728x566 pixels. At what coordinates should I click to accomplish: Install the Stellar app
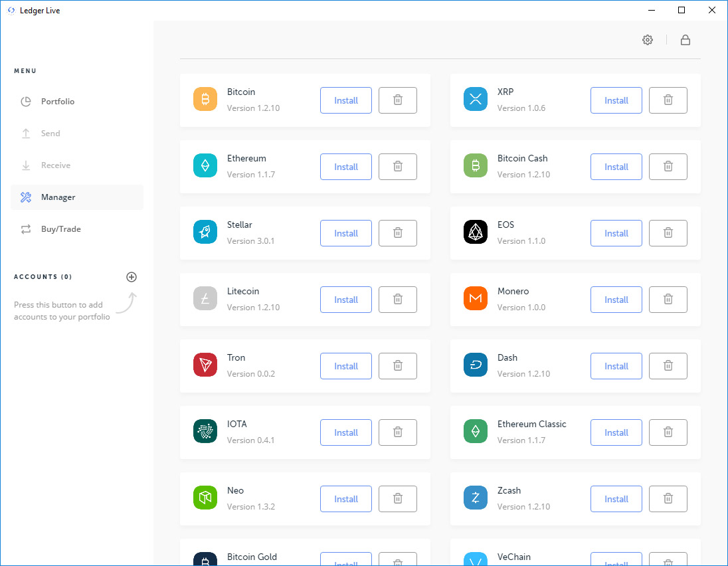pyautogui.click(x=346, y=233)
